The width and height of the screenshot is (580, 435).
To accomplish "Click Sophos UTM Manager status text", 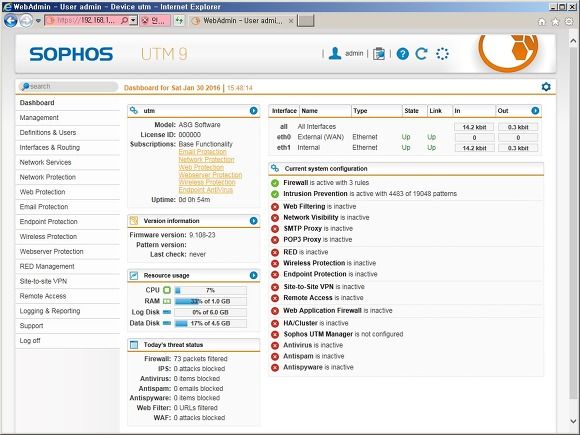I will [343, 334].
